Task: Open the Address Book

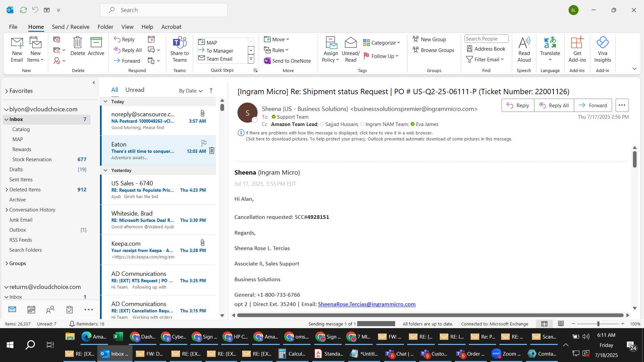Action: tap(486, 49)
